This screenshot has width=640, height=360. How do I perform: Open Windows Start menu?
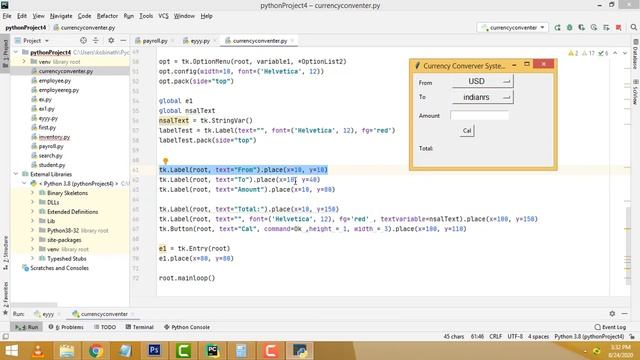tap(11, 351)
